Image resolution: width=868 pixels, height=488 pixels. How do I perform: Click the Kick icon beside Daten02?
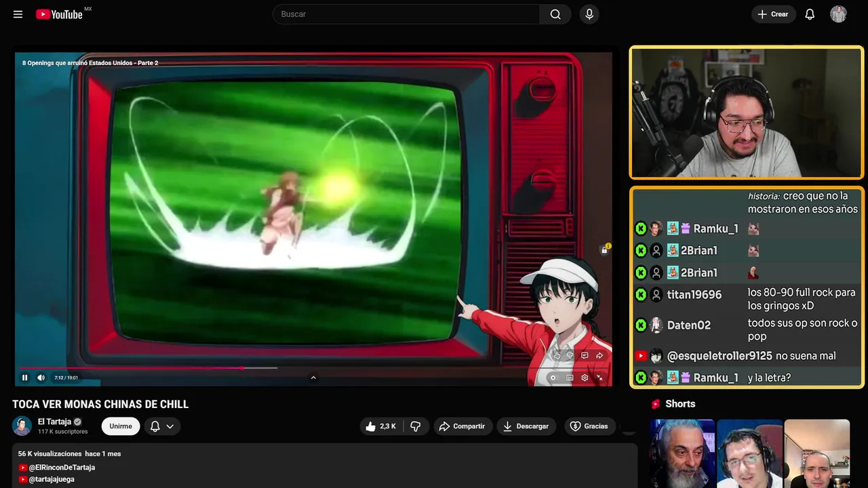tap(641, 325)
